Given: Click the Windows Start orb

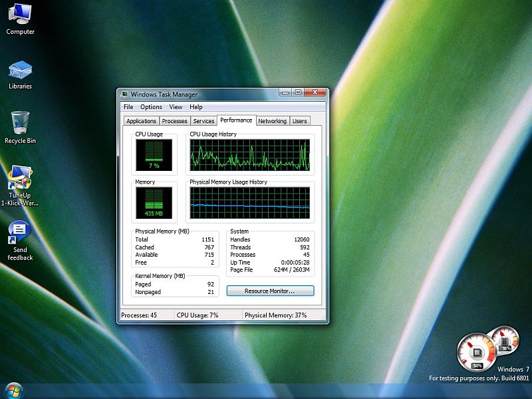Looking at the screenshot, I should point(13,391).
